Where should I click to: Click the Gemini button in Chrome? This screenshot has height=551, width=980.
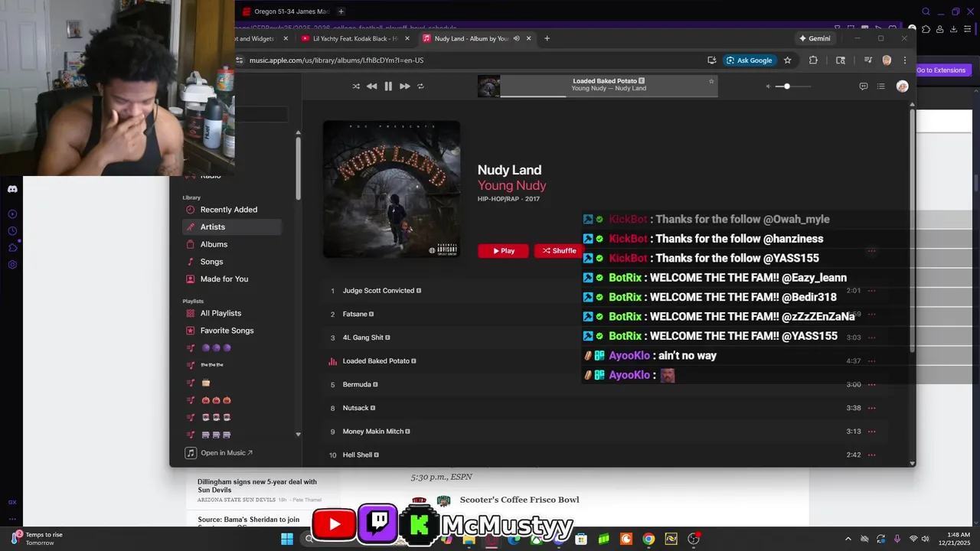click(815, 38)
